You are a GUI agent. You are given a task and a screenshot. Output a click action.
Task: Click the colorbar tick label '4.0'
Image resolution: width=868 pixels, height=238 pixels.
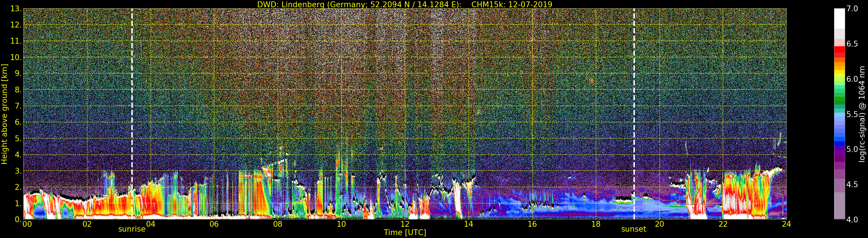tap(852, 220)
